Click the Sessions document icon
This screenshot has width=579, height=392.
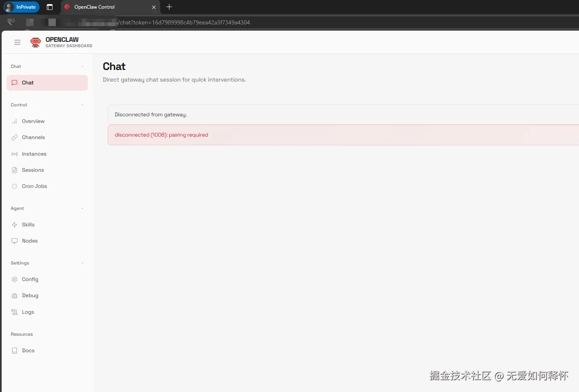(x=14, y=170)
